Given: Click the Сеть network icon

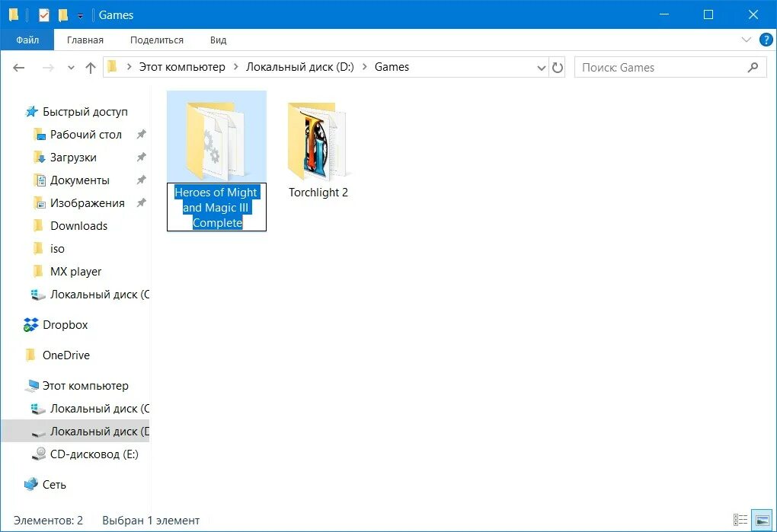Looking at the screenshot, I should 30,484.
